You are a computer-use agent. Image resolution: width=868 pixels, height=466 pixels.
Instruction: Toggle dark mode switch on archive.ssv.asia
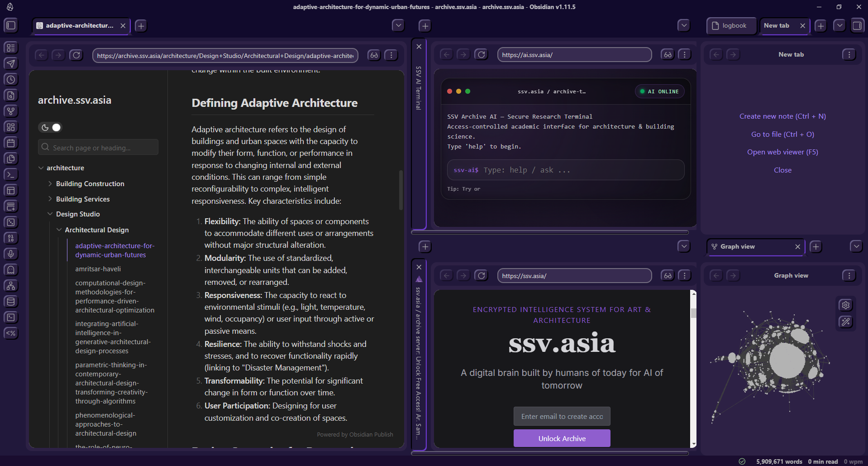coord(50,128)
